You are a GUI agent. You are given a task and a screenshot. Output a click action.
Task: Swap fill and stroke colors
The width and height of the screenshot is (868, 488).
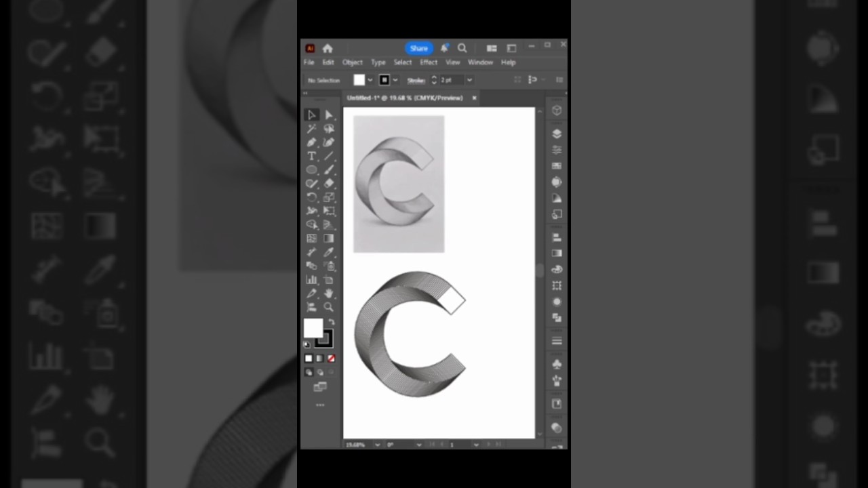331,322
